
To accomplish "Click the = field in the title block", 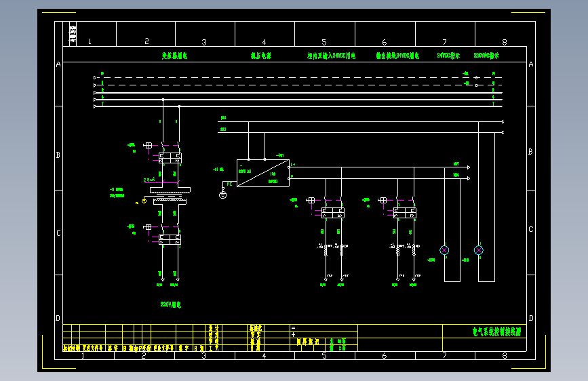I will tap(293, 327).
